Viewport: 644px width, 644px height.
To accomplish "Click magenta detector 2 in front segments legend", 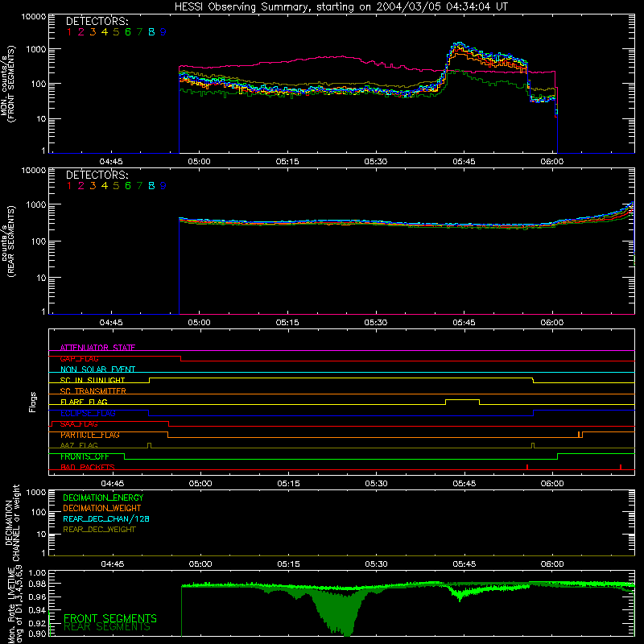I will tap(81, 32).
